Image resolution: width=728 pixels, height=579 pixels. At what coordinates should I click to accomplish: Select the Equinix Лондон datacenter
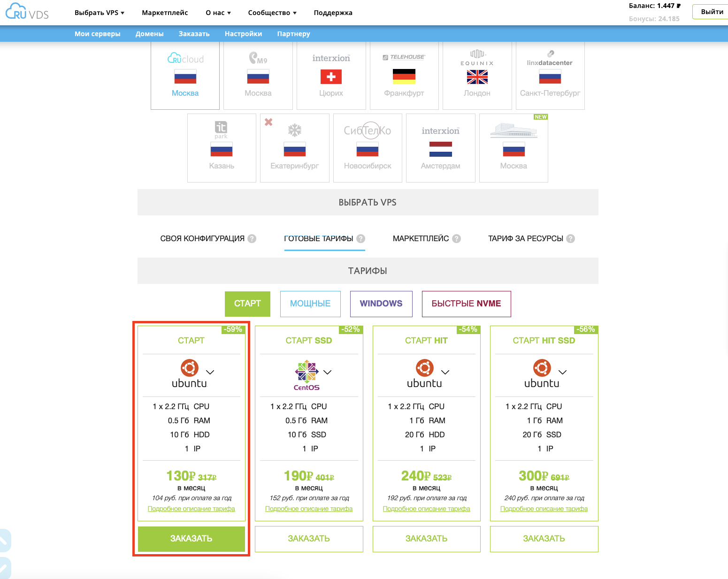pos(477,76)
